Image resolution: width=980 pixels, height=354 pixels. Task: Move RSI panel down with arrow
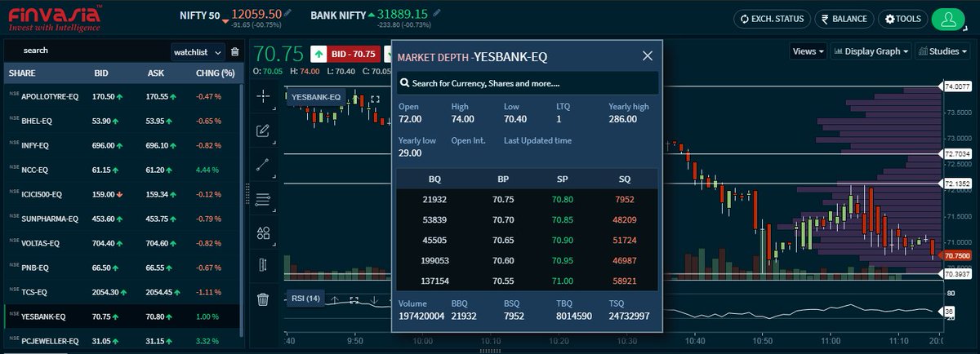tap(375, 299)
